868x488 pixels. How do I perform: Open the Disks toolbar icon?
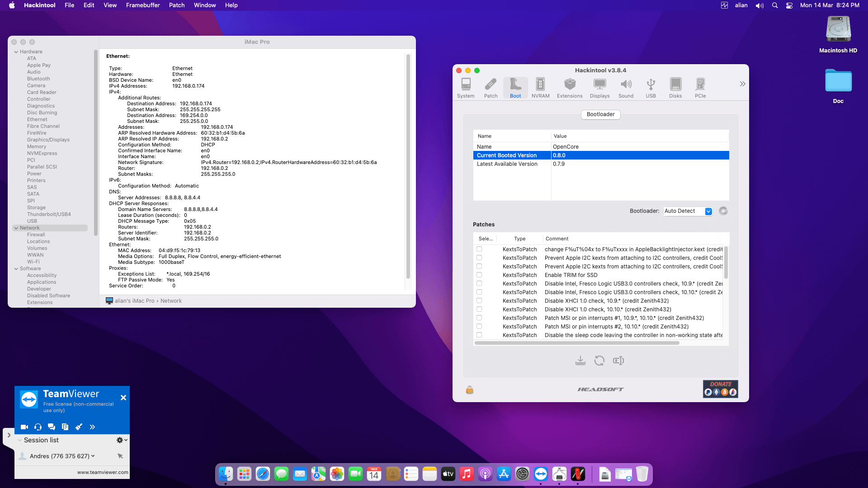click(675, 88)
